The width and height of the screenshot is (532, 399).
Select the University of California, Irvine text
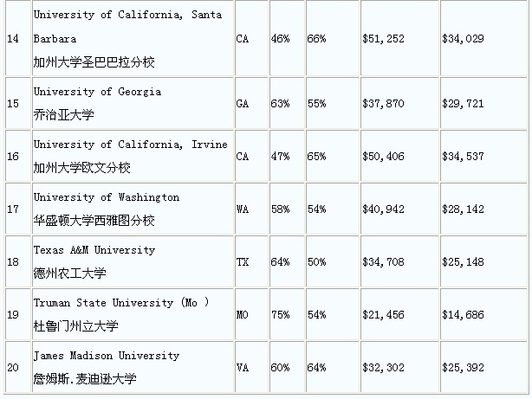(x=130, y=145)
